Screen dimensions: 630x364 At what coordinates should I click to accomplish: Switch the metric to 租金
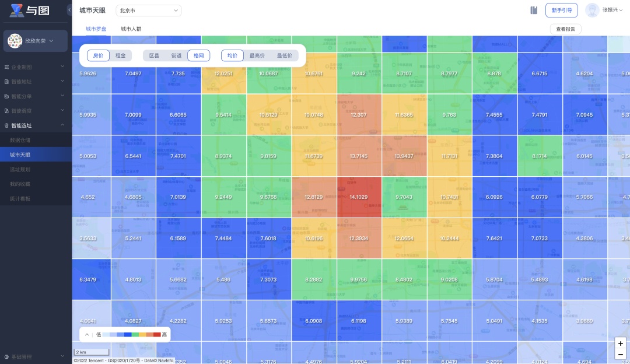tap(121, 55)
